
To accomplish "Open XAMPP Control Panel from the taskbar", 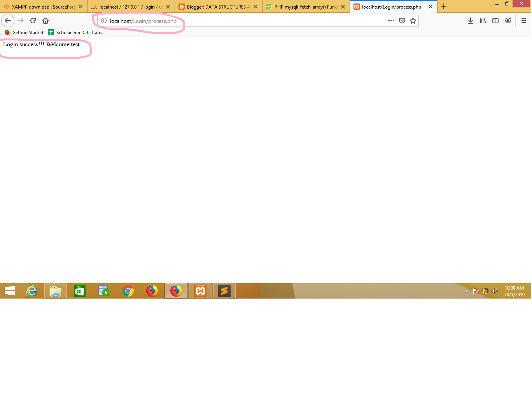I will pyautogui.click(x=200, y=290).
